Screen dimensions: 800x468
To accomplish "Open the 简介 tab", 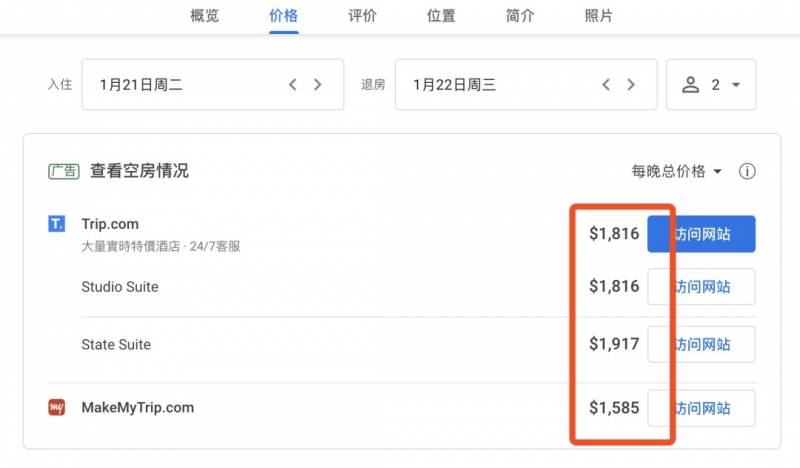I will click(x=520, y=16).
